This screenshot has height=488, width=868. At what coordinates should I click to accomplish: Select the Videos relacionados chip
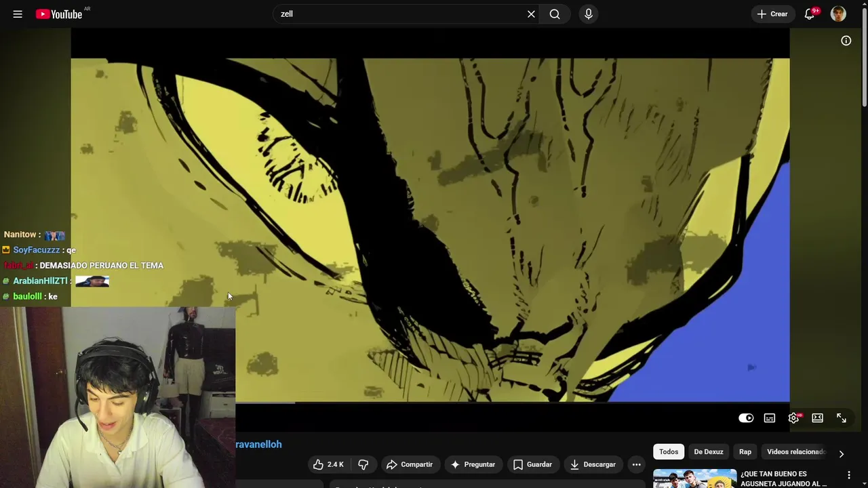coord(796,452)
